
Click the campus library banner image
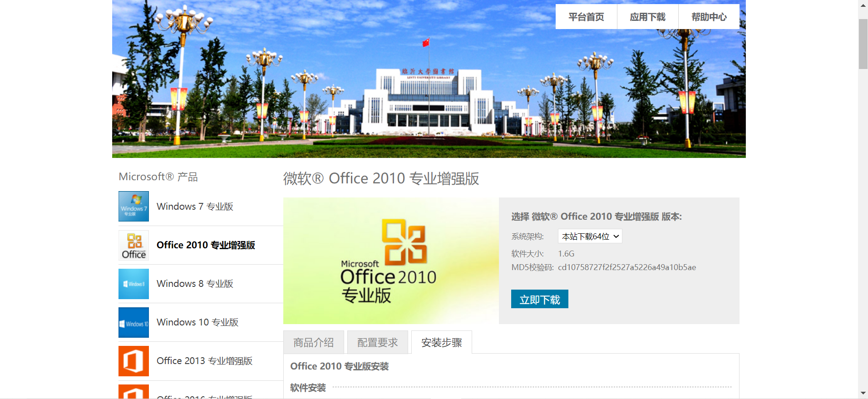(x=429, y=79)
